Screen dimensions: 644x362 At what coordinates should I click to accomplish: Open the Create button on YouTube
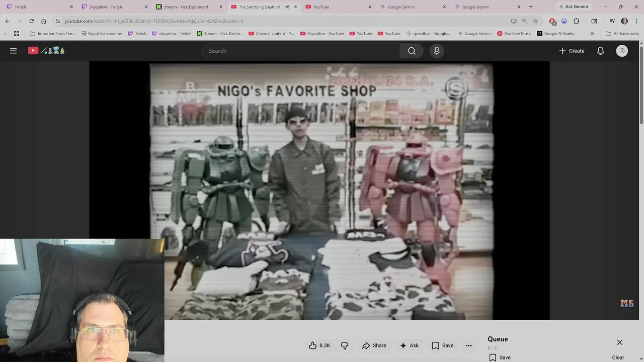pyautogui.click(x=572, y=51)
